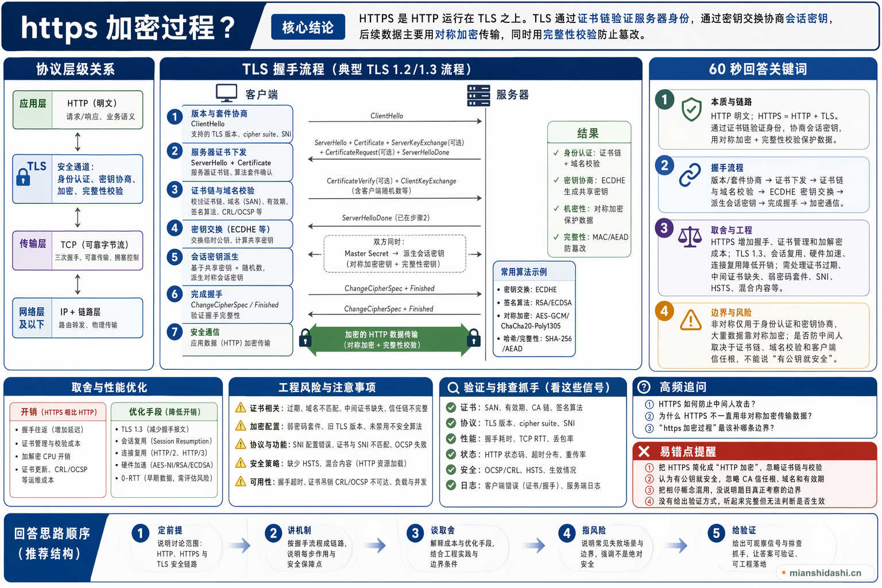Viewport: 882px width, 588px height.
Task: Click the 认为有公钥就安全 mistake item
Action: pyautogui.click(x=741, y=479)
